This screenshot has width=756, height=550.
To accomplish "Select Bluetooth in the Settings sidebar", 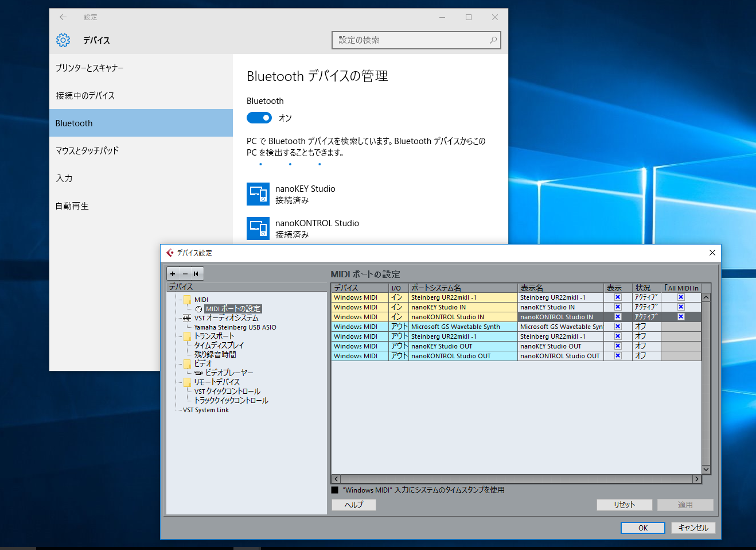I will (x=141, y=123).
